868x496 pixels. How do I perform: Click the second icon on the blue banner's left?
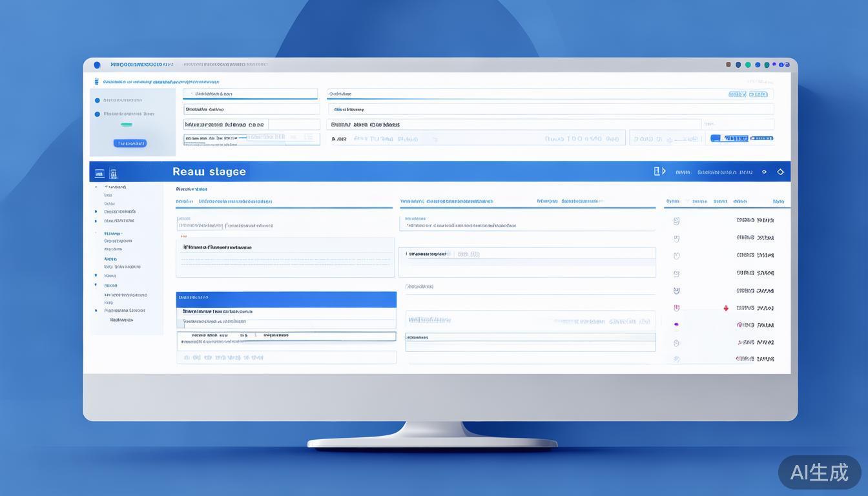pos(114,173)
